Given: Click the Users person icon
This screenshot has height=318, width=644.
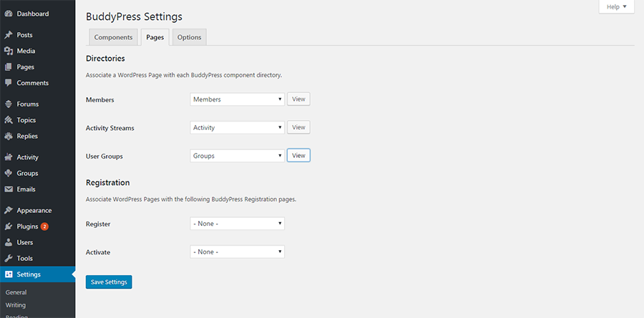Looking at the screenshot, I should (x=8, y=242).
